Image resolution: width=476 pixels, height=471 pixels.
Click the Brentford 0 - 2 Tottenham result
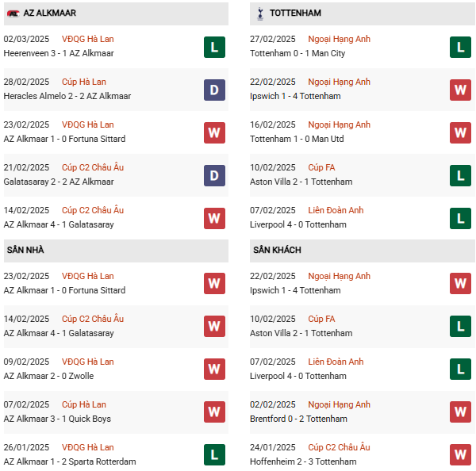pos(298,419)
